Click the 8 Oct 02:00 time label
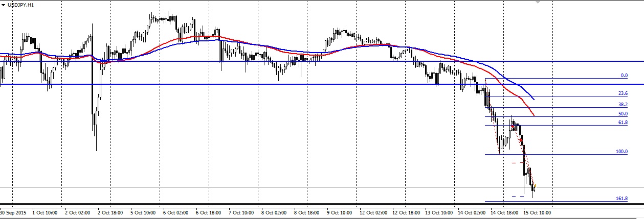 [x=274, y=212]
